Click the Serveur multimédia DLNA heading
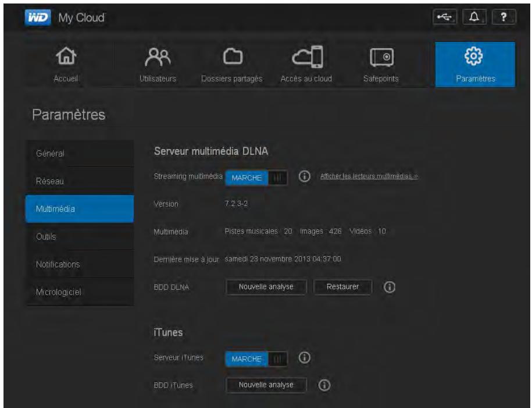This screenshot has height=408, width=532. 211,151
